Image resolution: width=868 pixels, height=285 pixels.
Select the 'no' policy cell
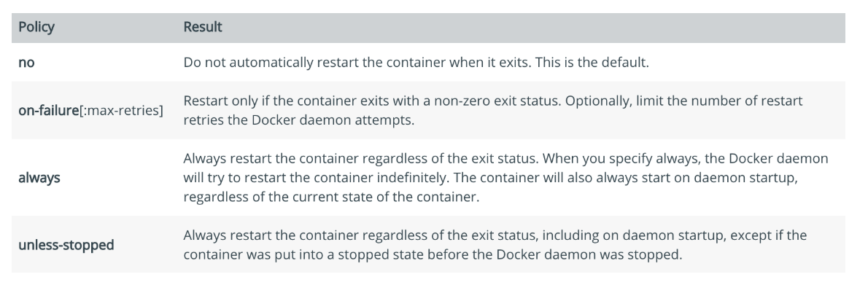click(x=26, y=63)
